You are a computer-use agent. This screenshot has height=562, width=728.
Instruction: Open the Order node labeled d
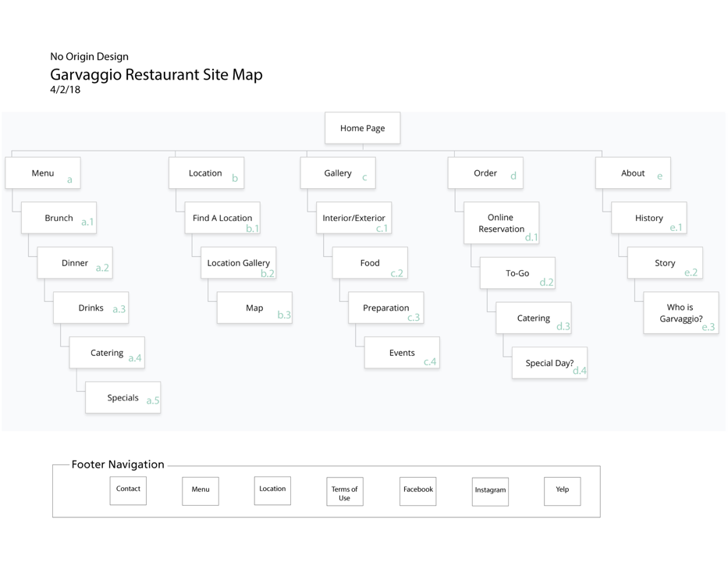485,173
